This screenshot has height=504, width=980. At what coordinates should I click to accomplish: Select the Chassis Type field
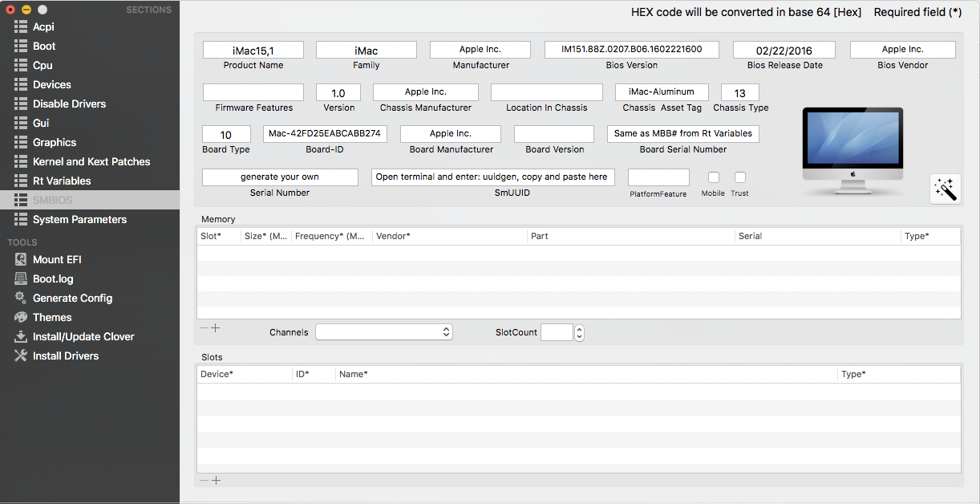tap(740, 92)
